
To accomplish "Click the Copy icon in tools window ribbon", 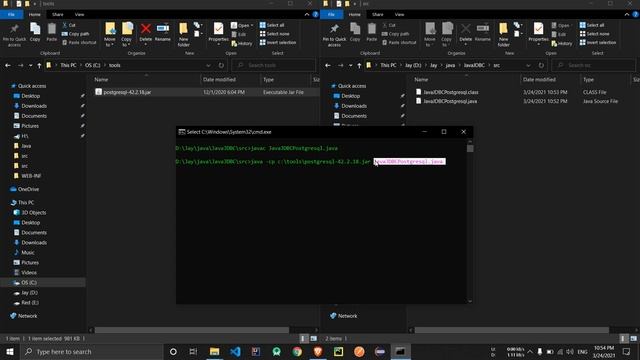I will point(35,32).
